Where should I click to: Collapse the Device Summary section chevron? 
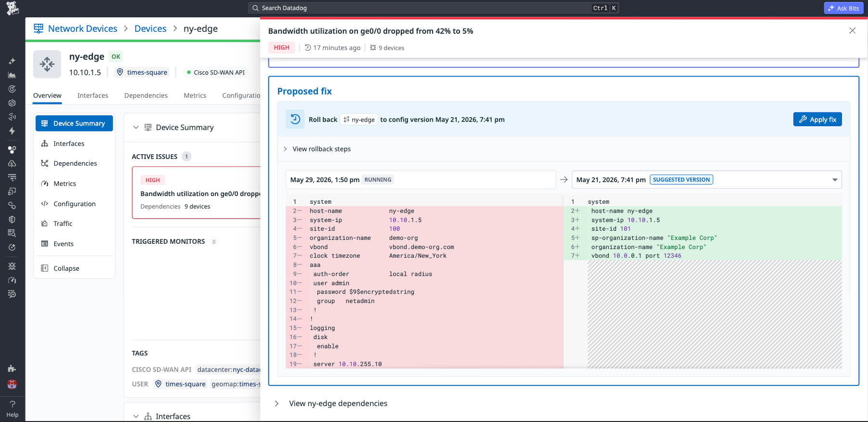(136, 128)
